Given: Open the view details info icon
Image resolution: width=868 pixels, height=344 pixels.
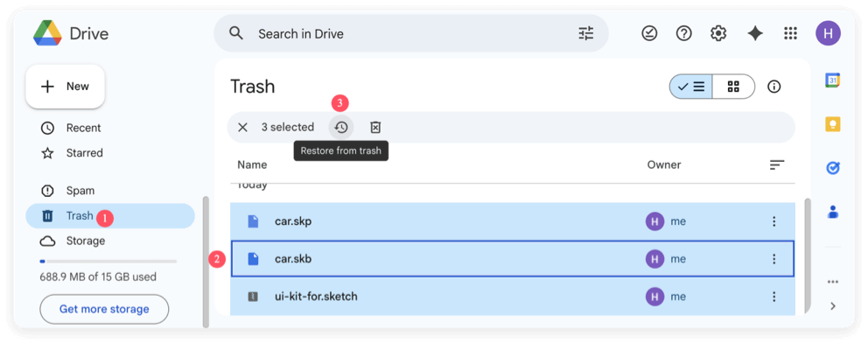Looking at the screenshot, I should (x=773, y=87).
